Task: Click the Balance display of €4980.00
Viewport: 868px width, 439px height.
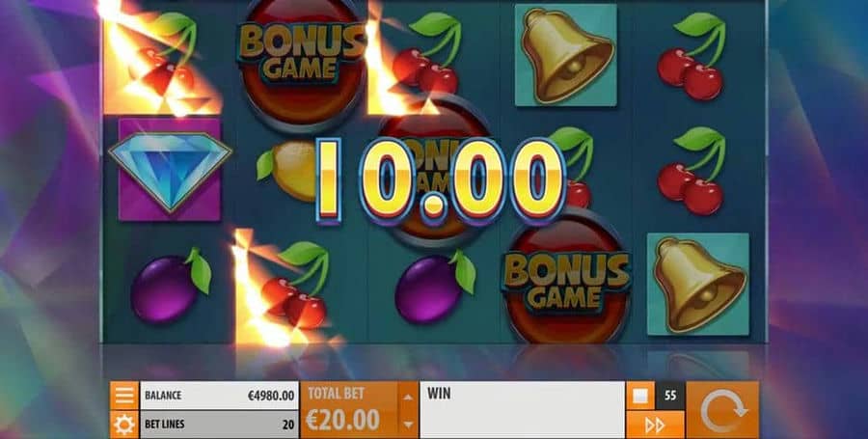Action: [x=219, y=396]
